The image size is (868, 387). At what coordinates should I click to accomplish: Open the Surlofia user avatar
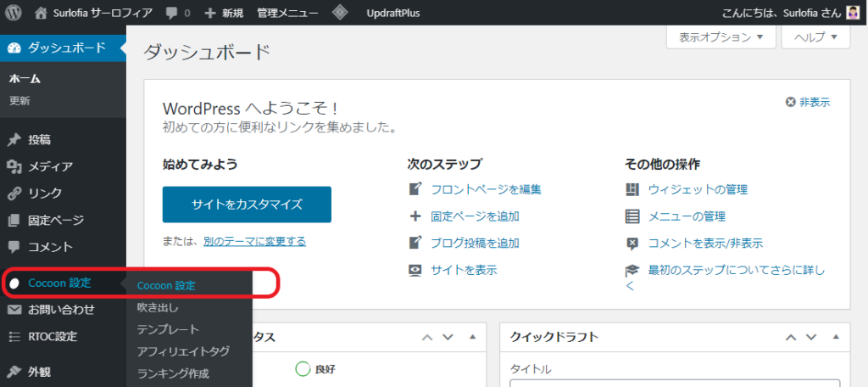click(853, 13)
